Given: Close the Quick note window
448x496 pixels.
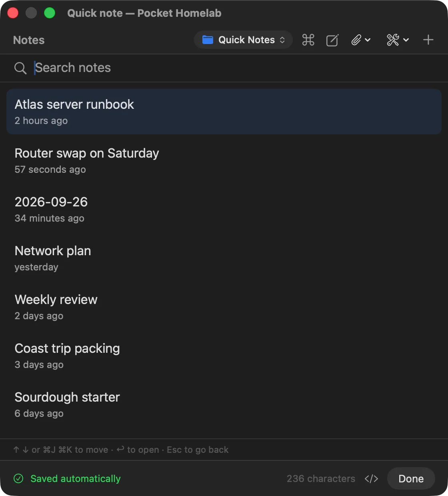Looking at the screenshot, I should [x=13, y=13].
